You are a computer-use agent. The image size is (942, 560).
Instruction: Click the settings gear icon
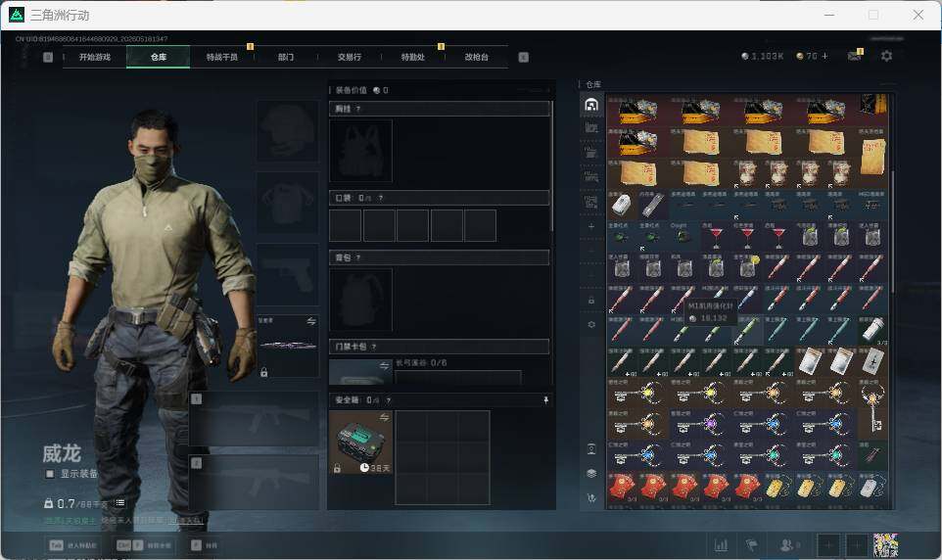pyautogui.click(x=886, y=56)
